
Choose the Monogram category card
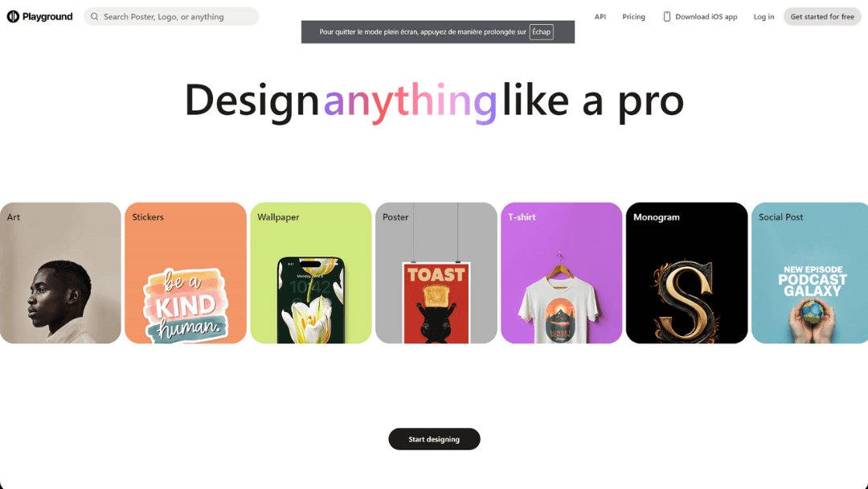(686, 273)
